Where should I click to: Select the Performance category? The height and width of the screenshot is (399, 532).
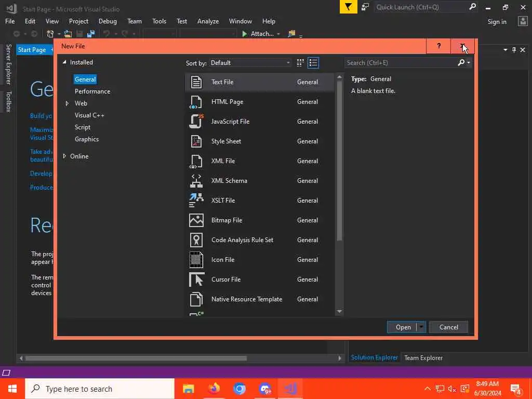92,91
